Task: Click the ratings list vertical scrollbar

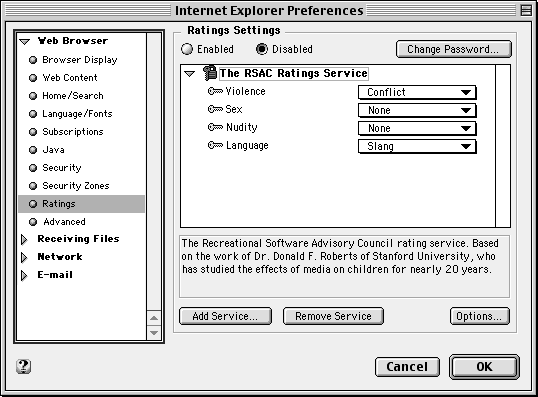Action: pyautogui.click(x=503, y=146)
